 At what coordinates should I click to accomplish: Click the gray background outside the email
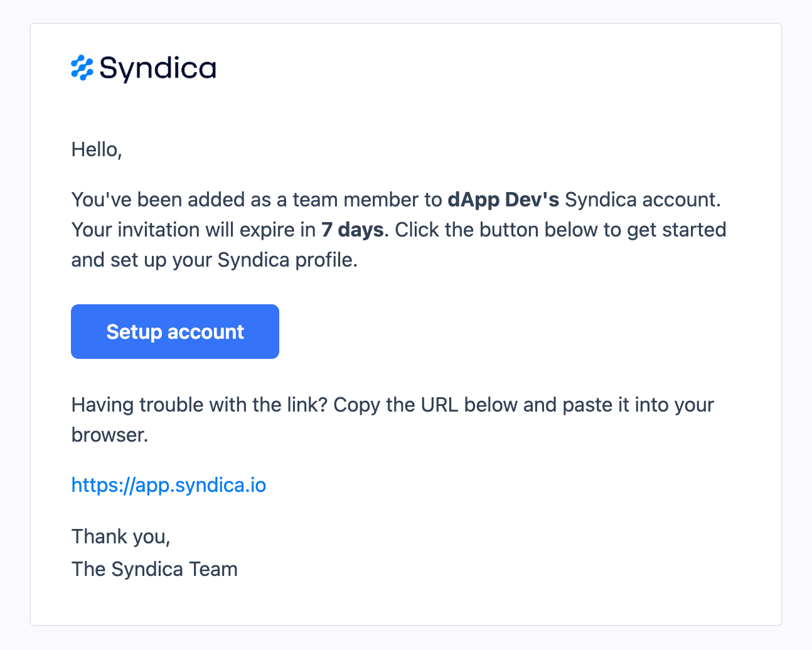[15, 325]
